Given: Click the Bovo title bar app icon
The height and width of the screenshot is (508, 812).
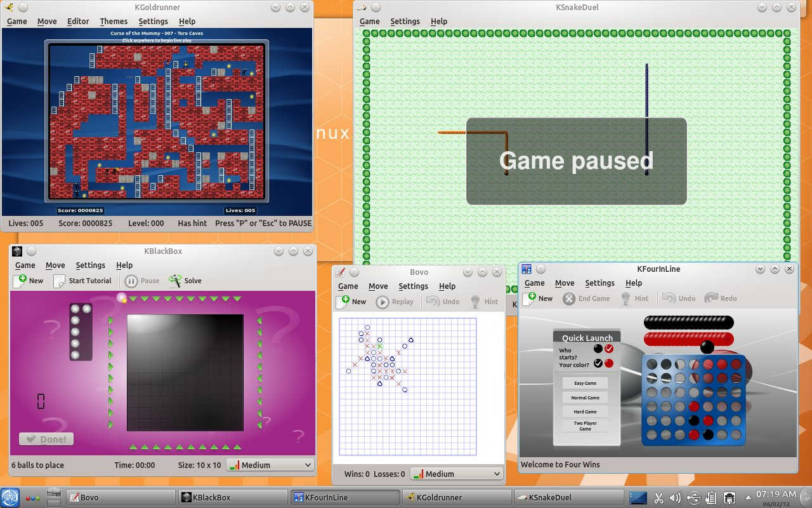Looking at the screenshot, I should coord(340,272).
